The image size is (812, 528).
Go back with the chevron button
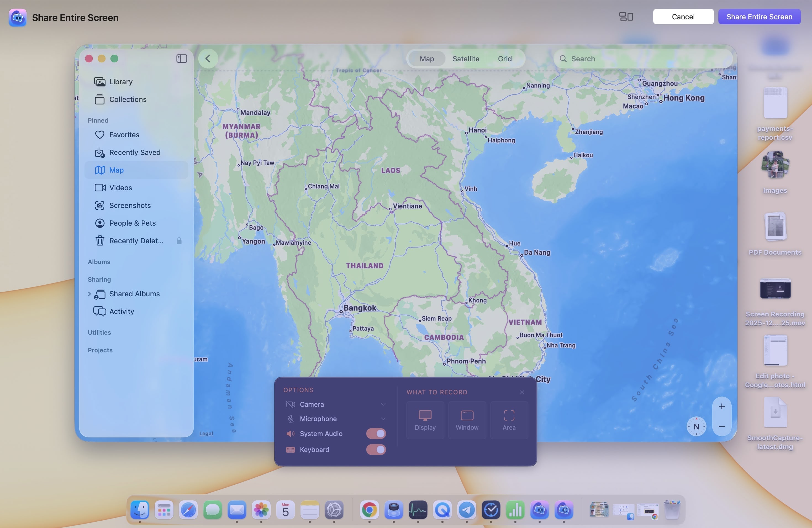coord(208,59)
